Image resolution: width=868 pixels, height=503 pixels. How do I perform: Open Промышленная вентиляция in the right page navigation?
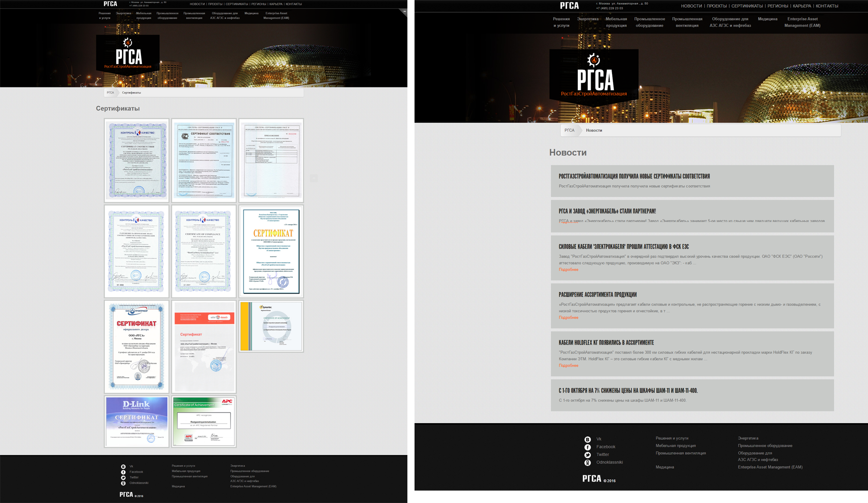pyautogui.click(x=687, y=22)
